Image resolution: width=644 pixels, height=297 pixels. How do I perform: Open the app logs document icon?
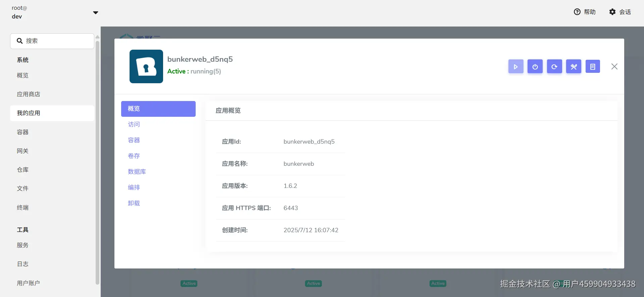593,66
